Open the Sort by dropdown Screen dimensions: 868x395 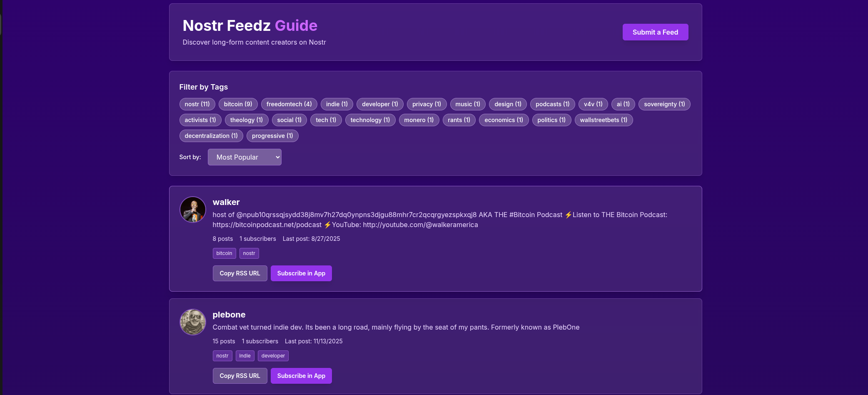tap(244, 157)
